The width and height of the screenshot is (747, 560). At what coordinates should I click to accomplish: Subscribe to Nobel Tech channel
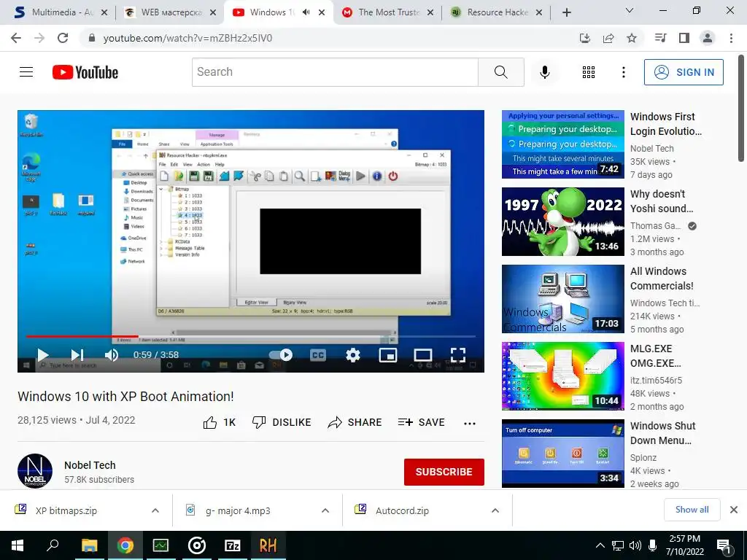444,472
